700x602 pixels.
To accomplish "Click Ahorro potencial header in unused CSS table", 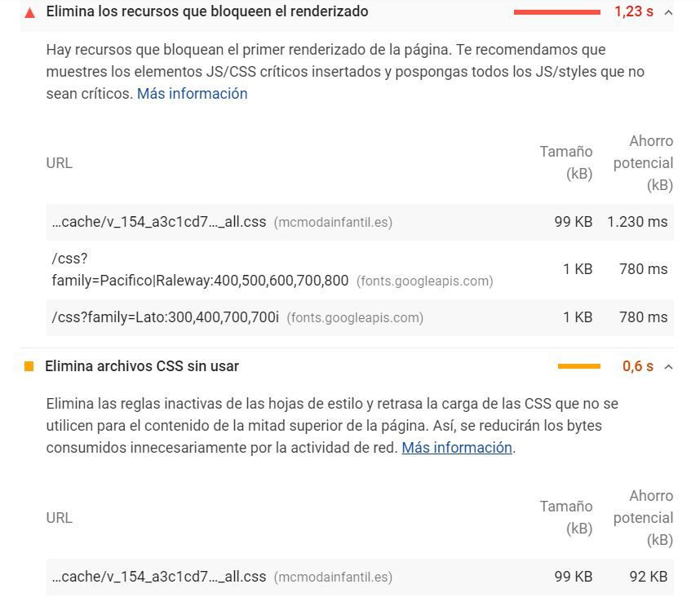I will (643, 518).
